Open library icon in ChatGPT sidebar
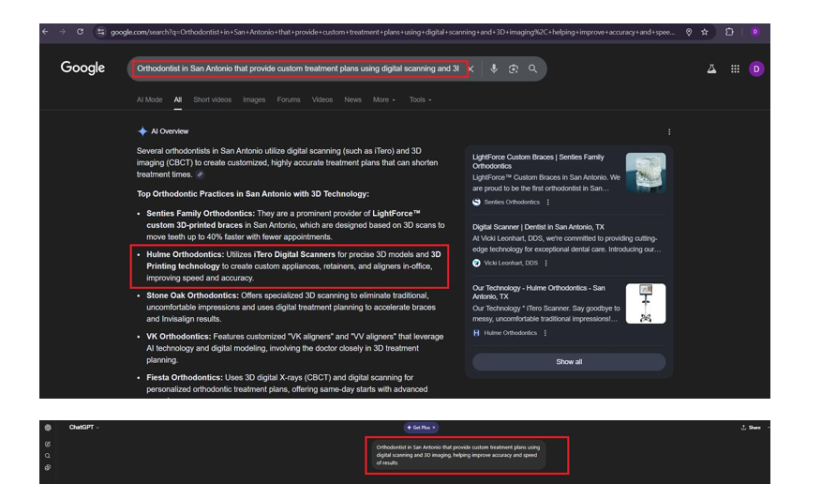836x484 pixels. [48, 467]
